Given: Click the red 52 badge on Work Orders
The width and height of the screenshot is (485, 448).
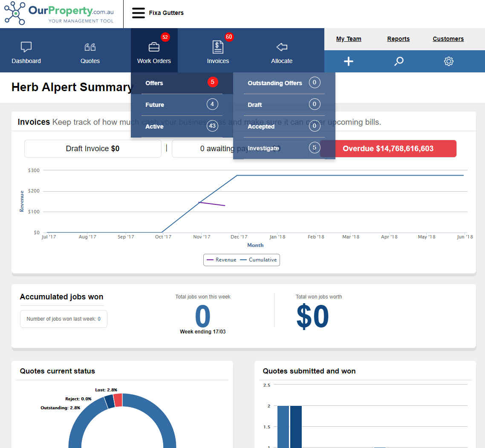Looking at the screenshot, I should [x=165, y=37].
